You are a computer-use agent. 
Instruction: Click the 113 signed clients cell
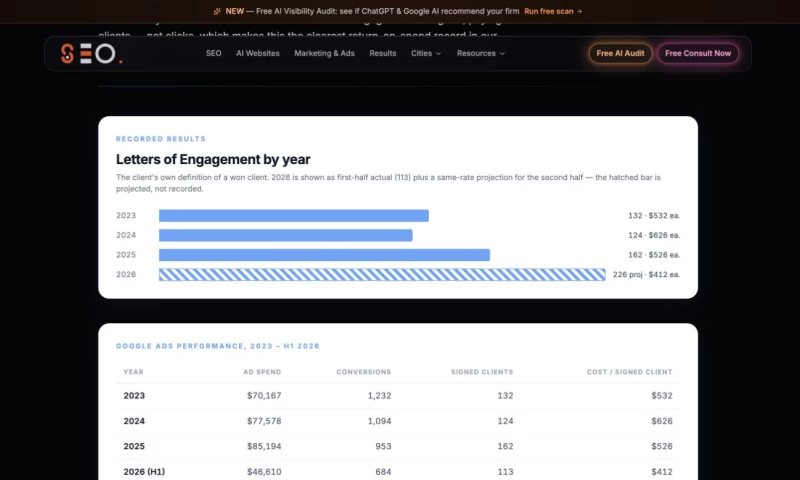(x=506, y=472)
